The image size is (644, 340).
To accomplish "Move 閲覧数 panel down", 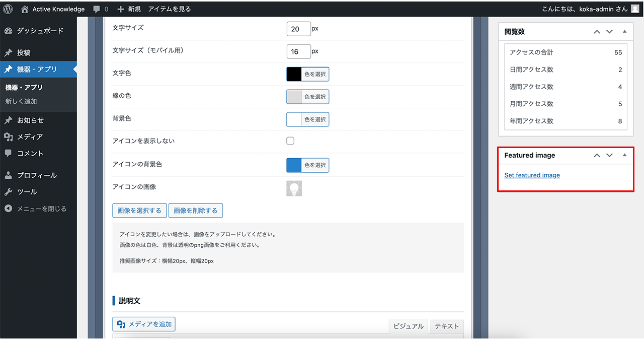I will (609, 31).
